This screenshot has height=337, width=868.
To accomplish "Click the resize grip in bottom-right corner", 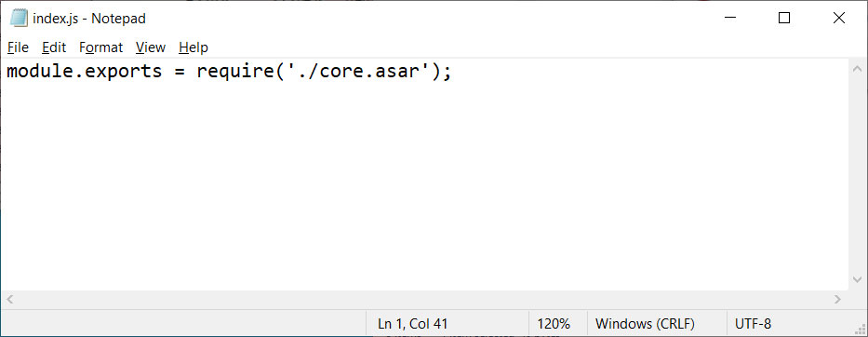I will [859, 328].
